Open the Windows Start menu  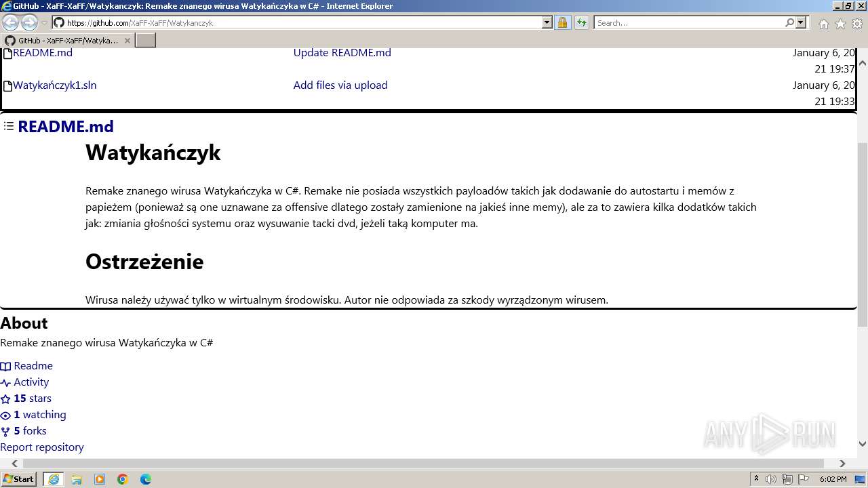tap(18, 479)
